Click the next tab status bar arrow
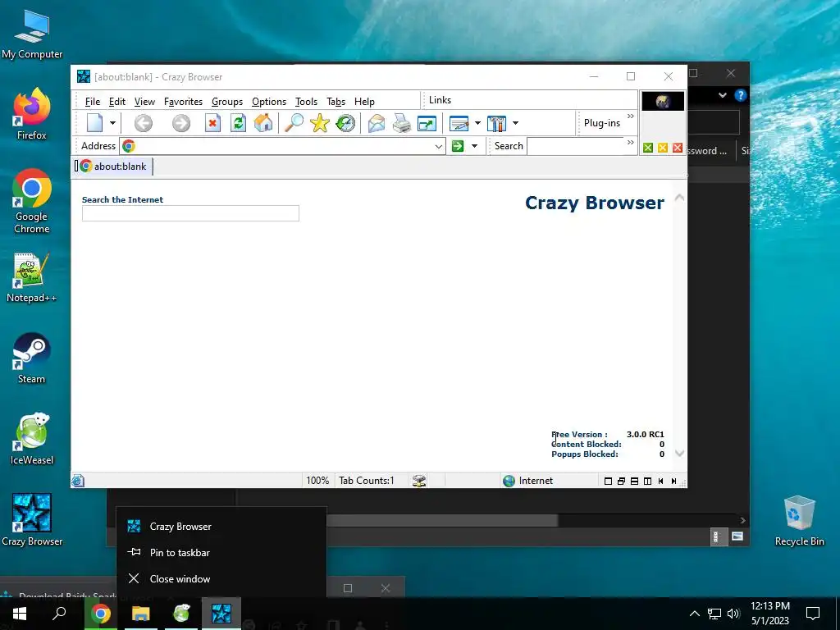This screenshot has width=840, height=630. pos(674,481)
